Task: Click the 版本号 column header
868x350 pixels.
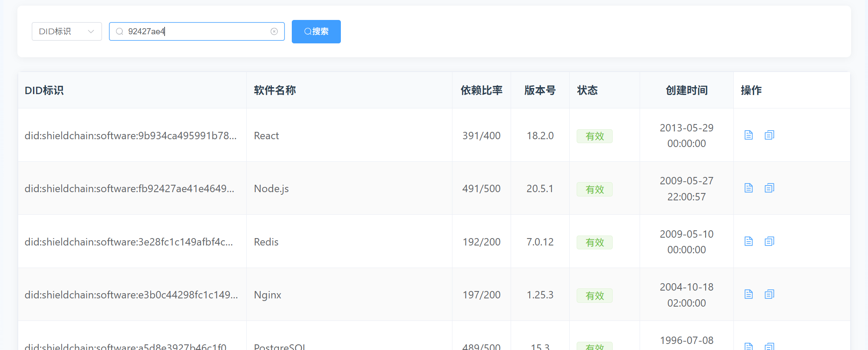Action: tap(540, 90)
